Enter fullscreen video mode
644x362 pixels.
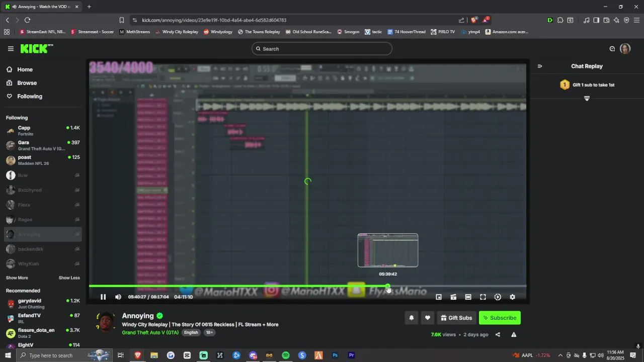(x=483, y=297)
